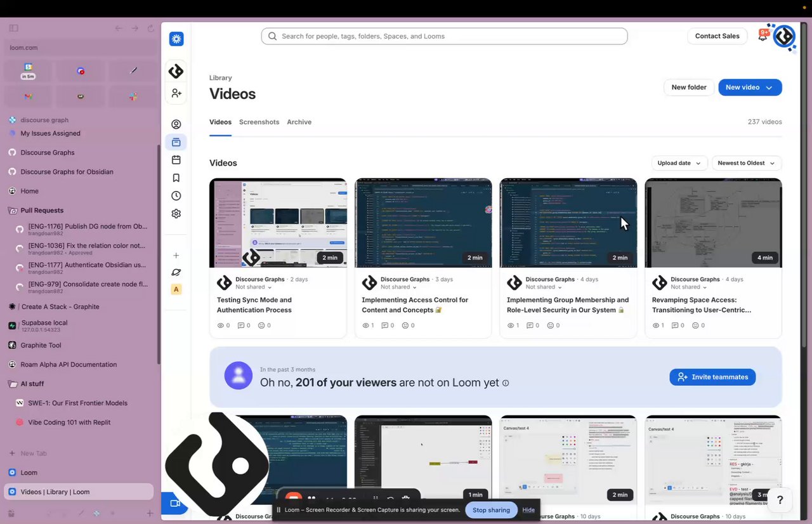Click the invite people icon in the Loom sidebar

tap(176, 93)
